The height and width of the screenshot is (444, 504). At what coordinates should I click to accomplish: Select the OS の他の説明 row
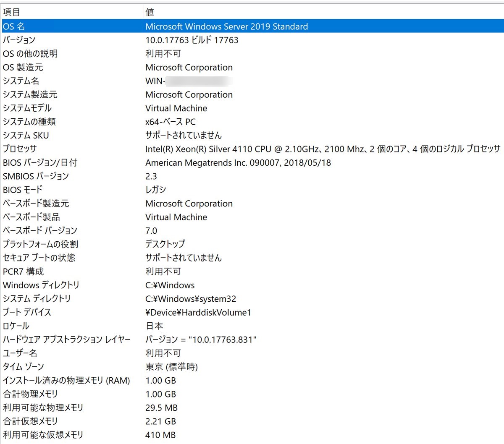pos(252,54)
